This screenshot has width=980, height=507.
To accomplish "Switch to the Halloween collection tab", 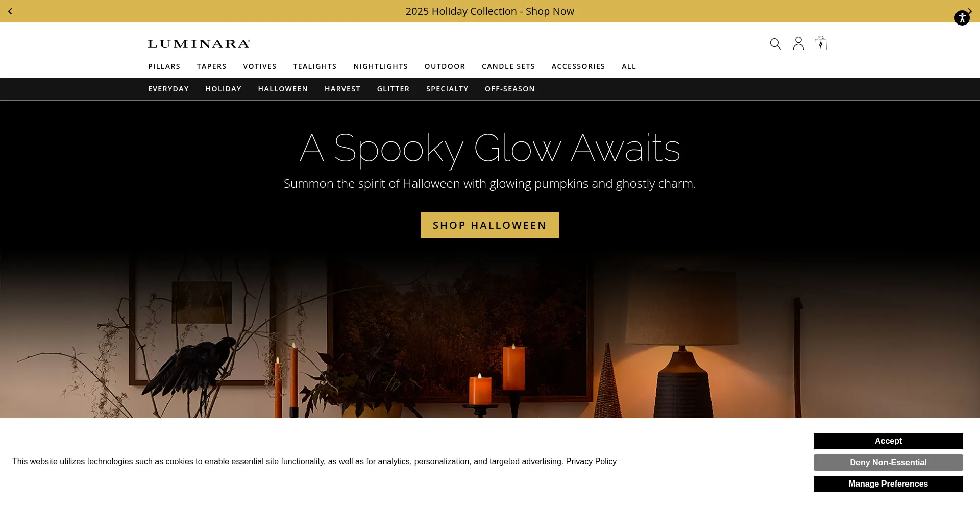I will 283,89.
